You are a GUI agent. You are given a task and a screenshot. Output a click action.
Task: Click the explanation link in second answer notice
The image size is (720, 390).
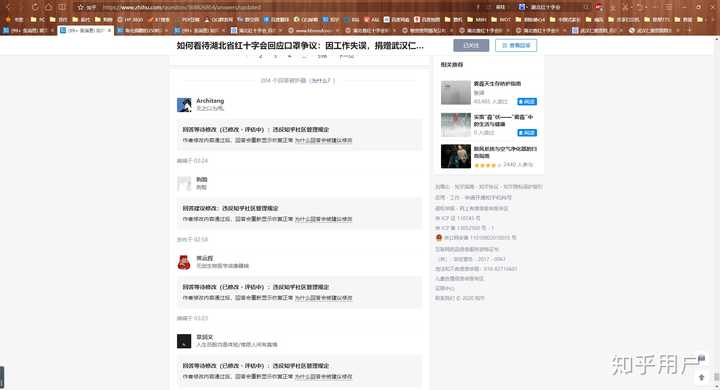(x=323, y=219)
